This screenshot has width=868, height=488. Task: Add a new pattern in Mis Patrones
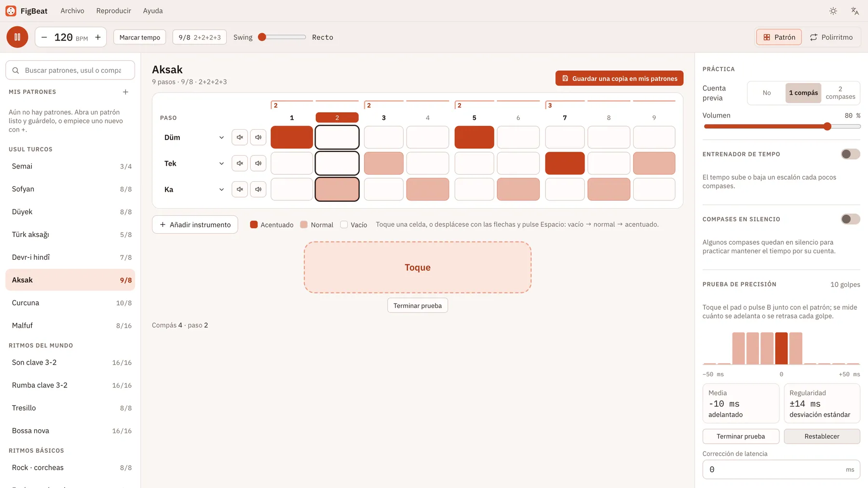point(125,92)
